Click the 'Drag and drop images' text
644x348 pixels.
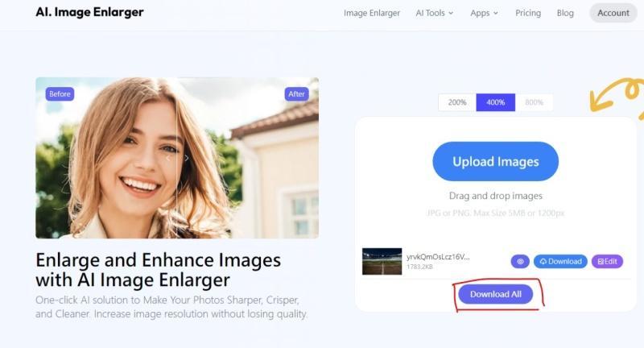coord(495,196)
